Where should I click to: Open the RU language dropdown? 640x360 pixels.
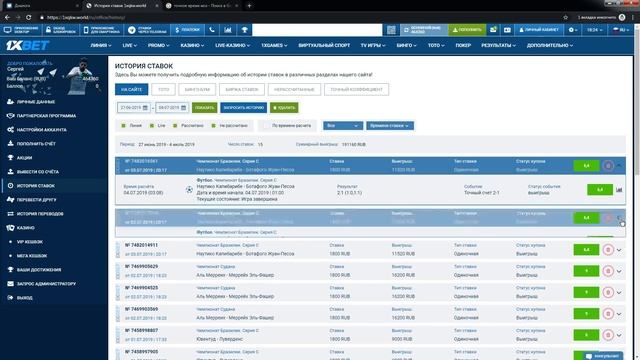[621, 30]
